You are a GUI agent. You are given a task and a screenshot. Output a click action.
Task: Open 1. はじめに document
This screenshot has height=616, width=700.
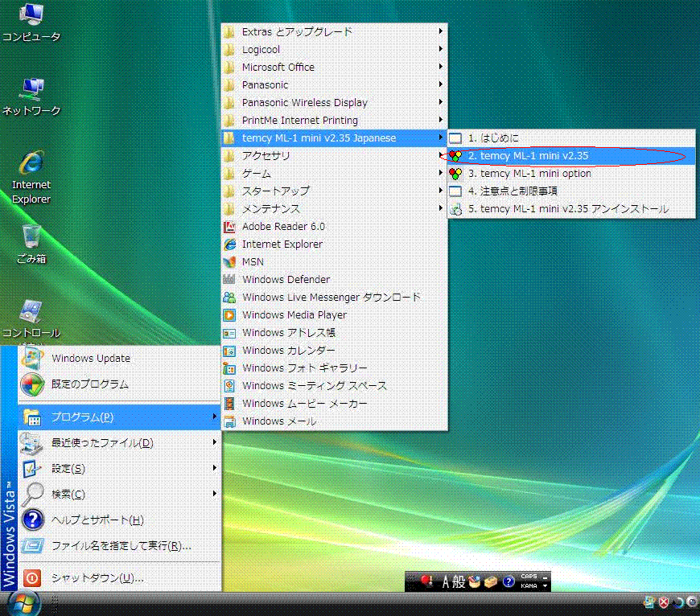571,138
